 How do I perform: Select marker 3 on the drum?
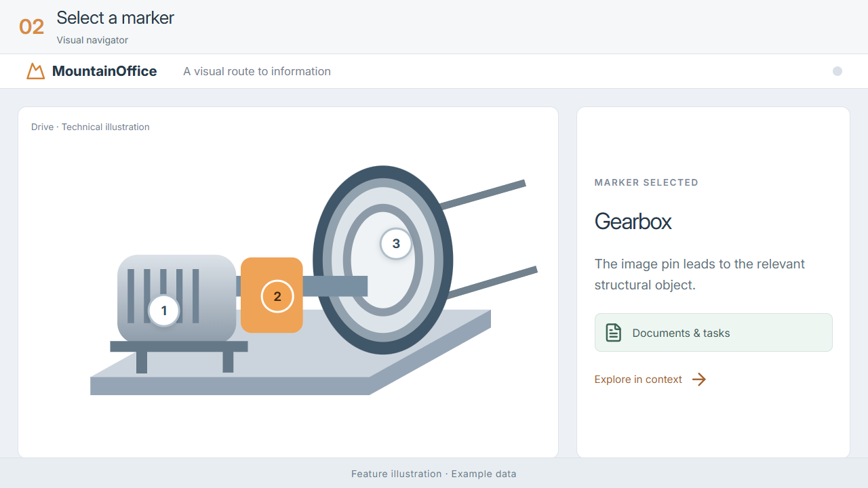[396, 243]
